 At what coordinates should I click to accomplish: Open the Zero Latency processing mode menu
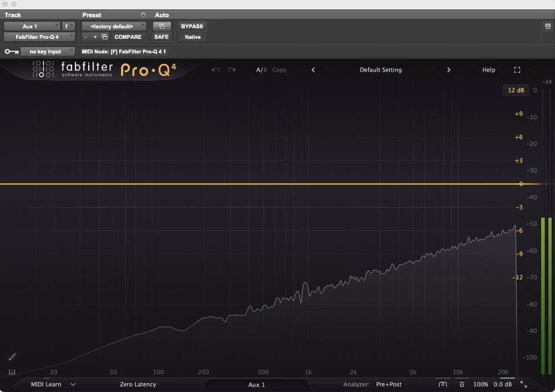(x=138, y=384)
